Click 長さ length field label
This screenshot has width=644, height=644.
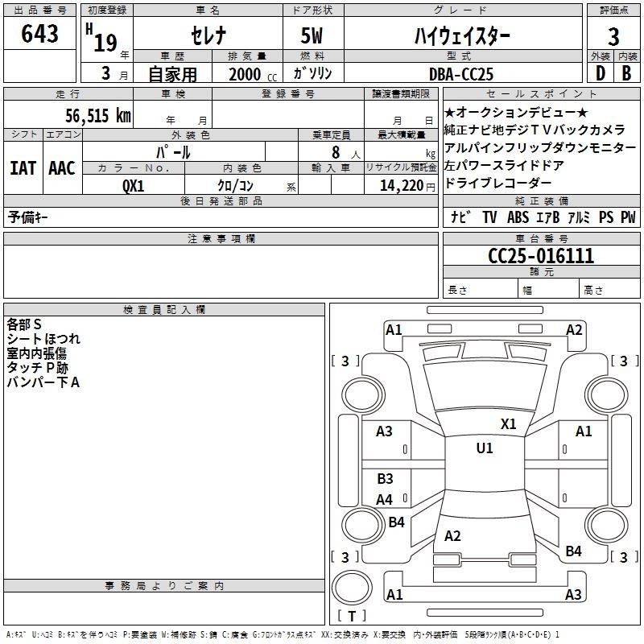point(457,291)
